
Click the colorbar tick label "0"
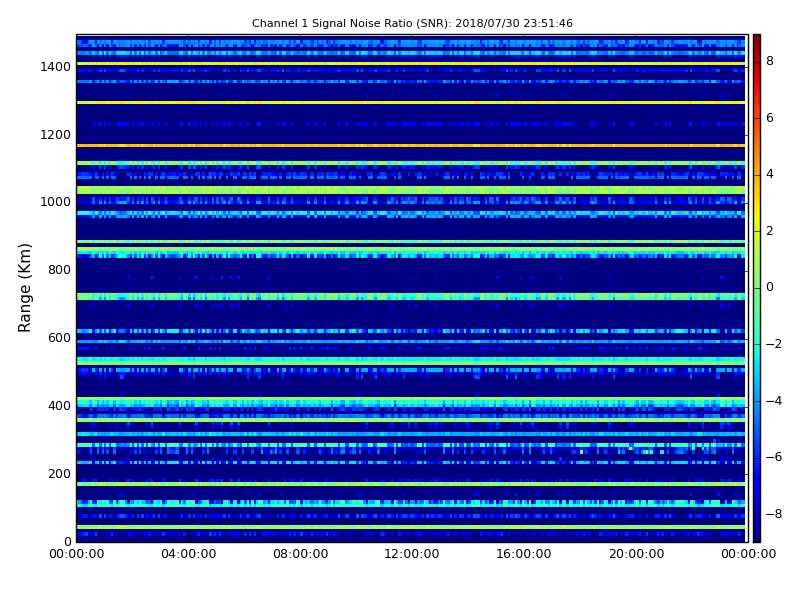[x=770, y=287]
